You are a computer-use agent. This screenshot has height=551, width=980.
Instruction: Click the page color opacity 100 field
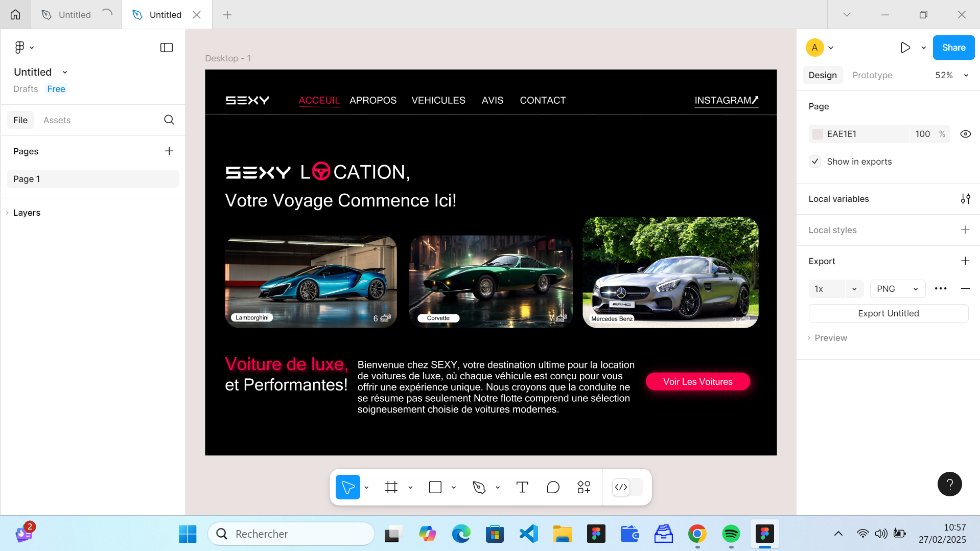coord(923,134)
